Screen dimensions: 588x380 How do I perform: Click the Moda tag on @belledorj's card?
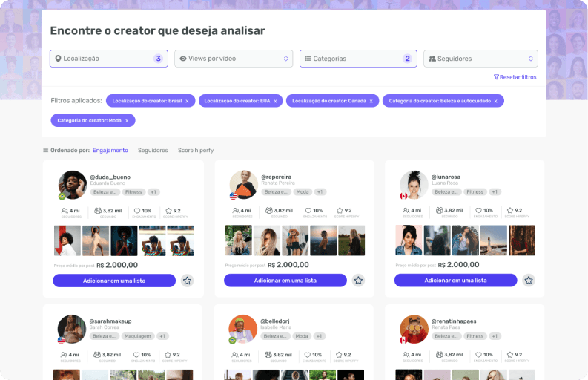[302, 336]
